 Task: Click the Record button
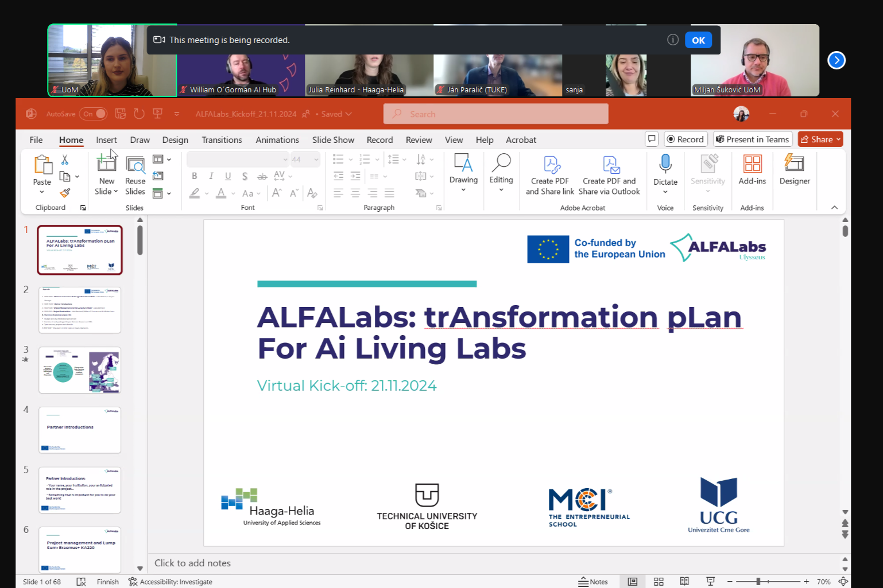click(685, 139)
